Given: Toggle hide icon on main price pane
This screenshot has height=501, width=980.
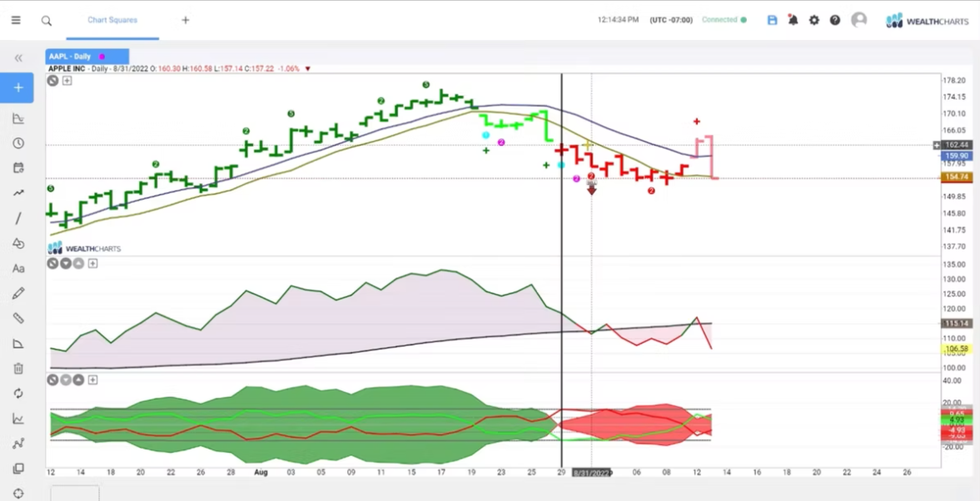Looking at the screenshot, I should coord(52,80).
